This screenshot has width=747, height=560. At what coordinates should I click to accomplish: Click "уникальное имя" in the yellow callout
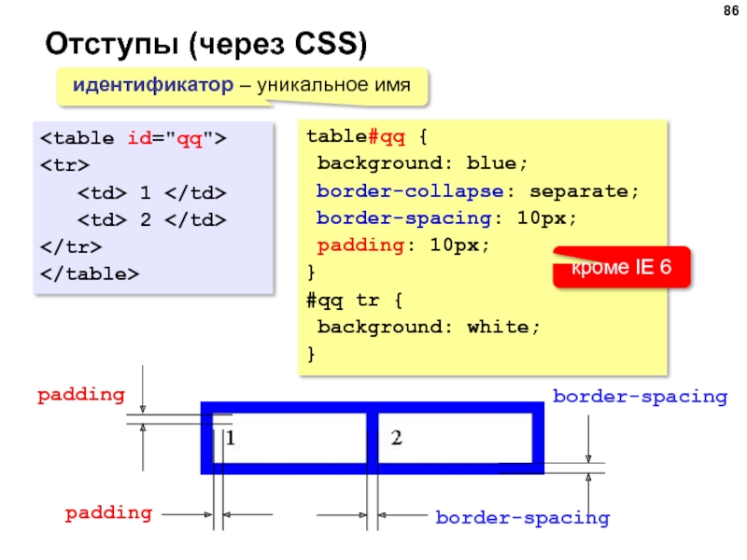pos(333,85)
